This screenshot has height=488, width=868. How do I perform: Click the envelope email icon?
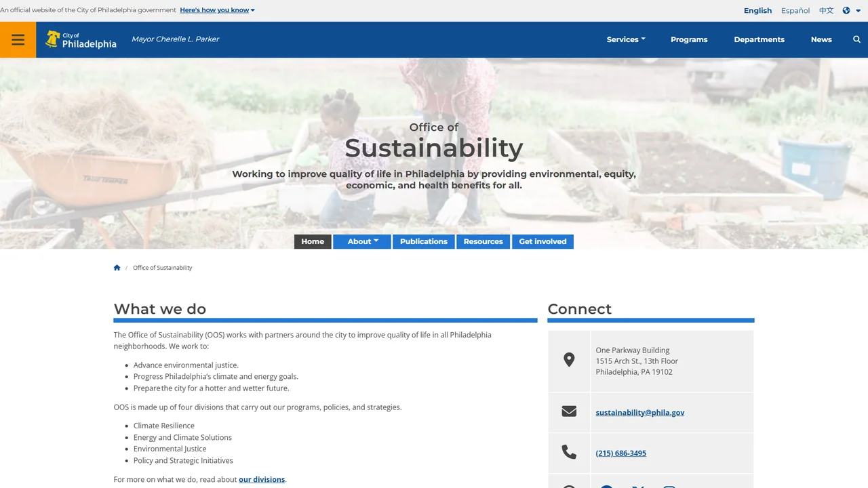pyautogui.click(x=569, y=411)
